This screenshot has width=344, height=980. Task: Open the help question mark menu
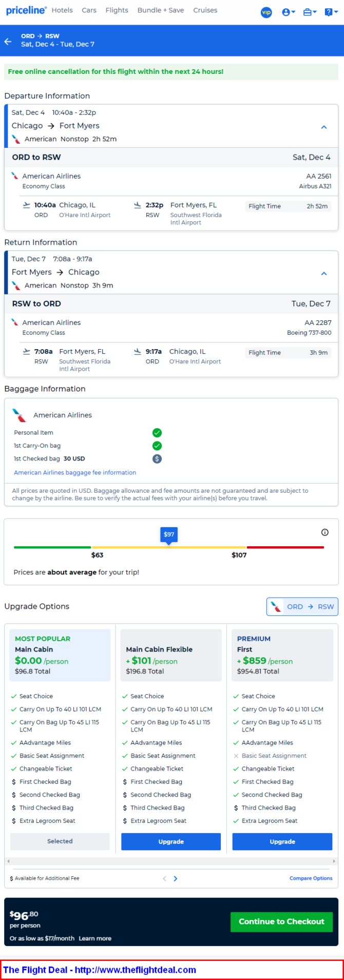point(331,12)
